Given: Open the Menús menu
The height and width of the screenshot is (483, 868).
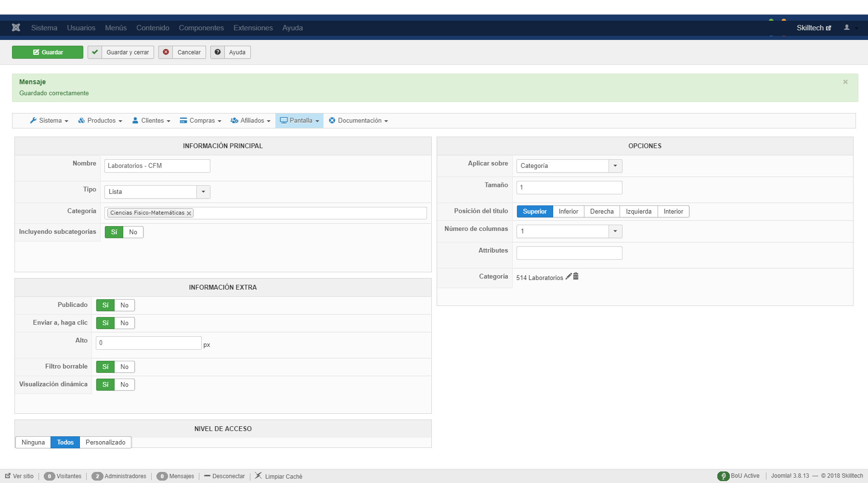Looking at the screenshot, I should pos(116,27).
